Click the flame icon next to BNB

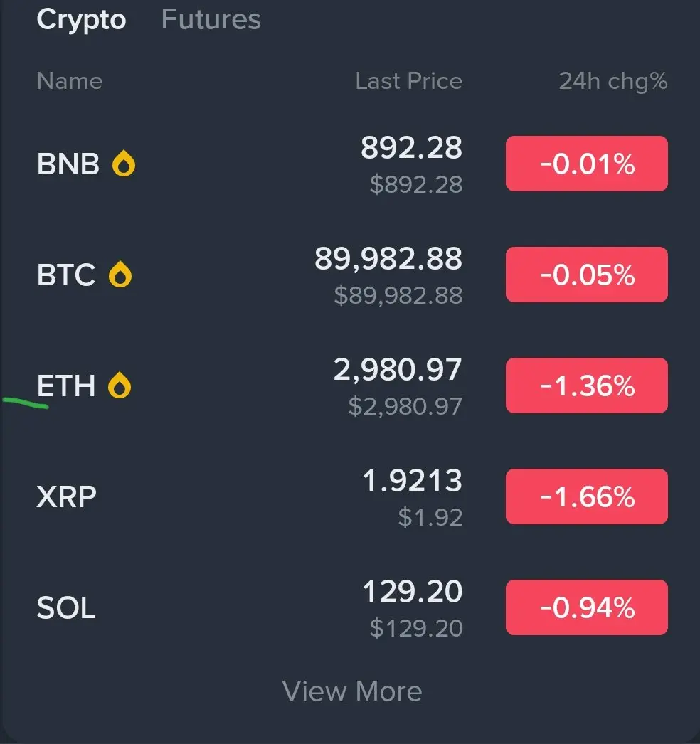coord(124,164)
